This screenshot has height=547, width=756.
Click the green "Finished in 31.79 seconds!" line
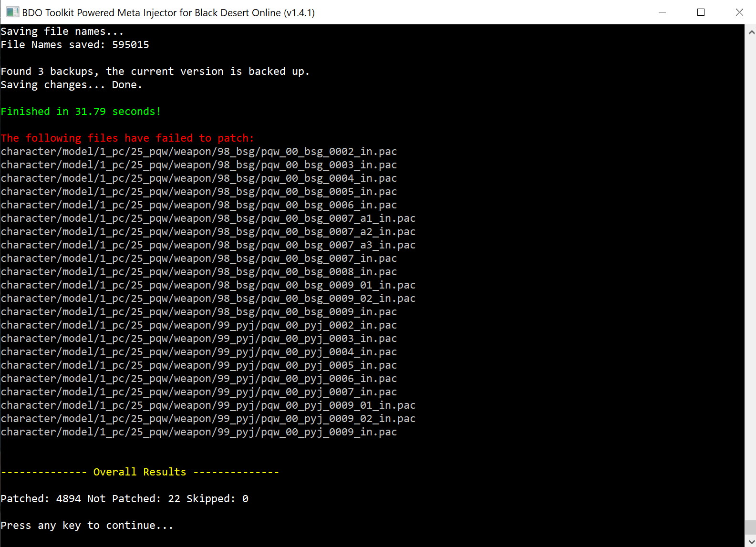click(81, 112)
